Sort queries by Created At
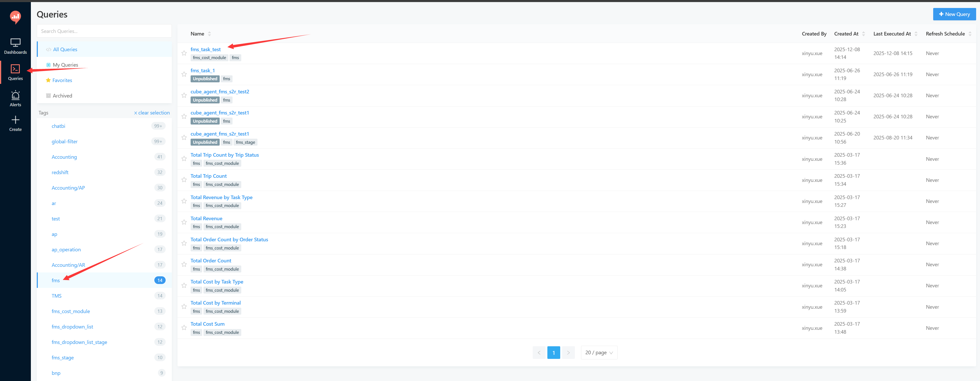Image resolution: width=980 pixels, height=381 pixels. (847, 33)
